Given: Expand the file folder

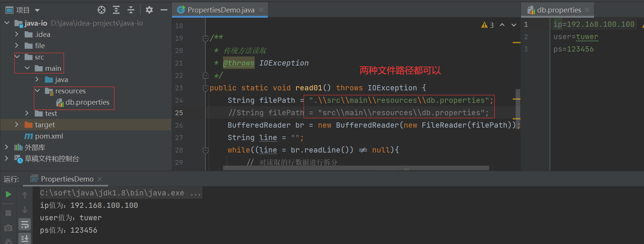Looking at the screenshot, I should point(17,46).
